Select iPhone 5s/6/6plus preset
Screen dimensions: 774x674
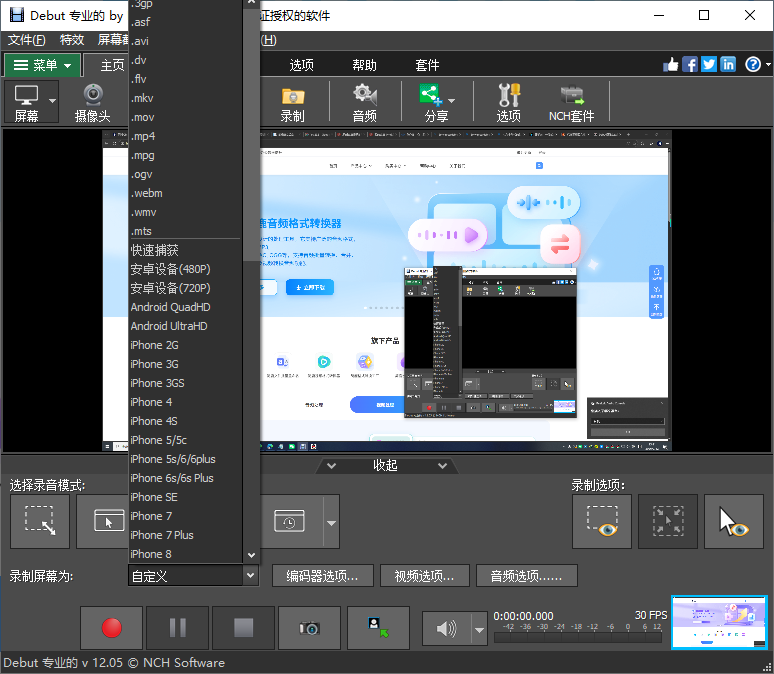tap(186, 459)
